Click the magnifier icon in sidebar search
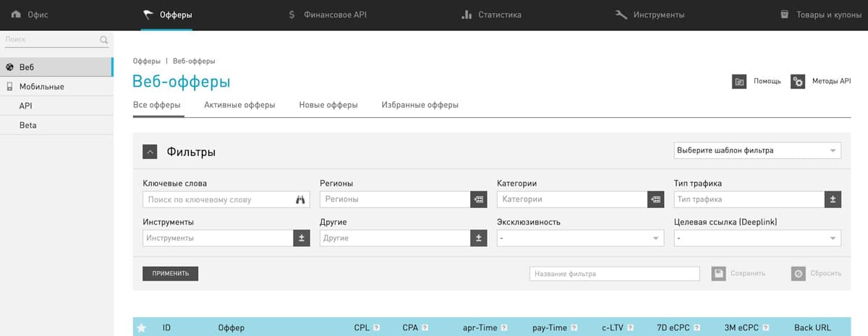 [x=104, y=40]
